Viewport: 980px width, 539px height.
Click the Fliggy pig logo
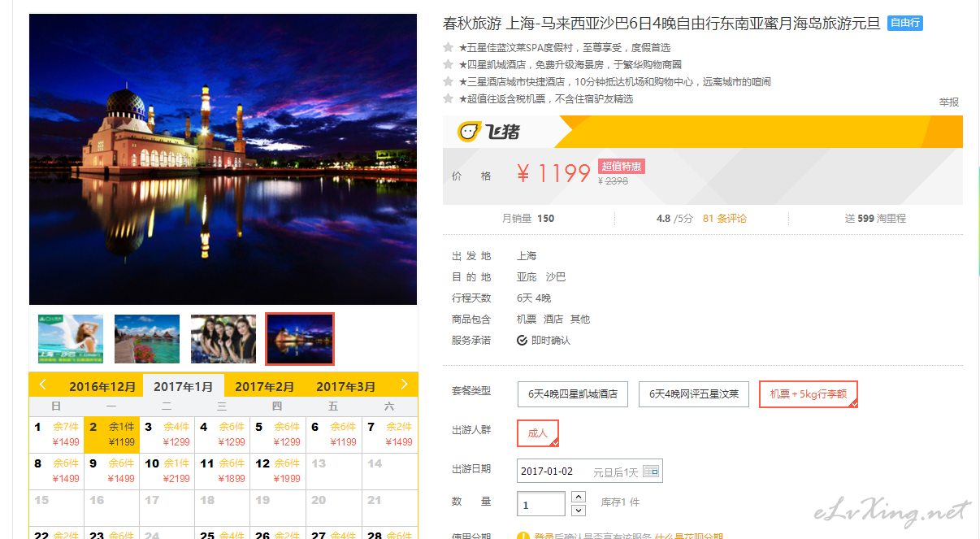coord(470,132)
